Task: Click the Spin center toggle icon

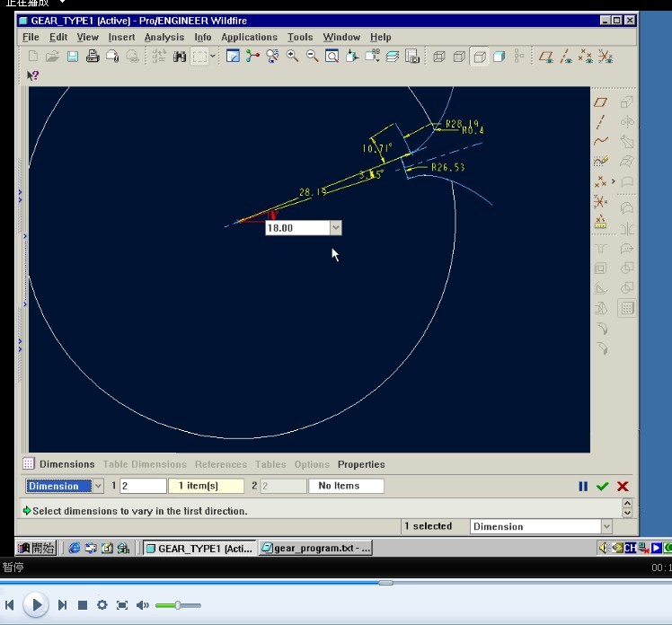Action: [252, 56]
